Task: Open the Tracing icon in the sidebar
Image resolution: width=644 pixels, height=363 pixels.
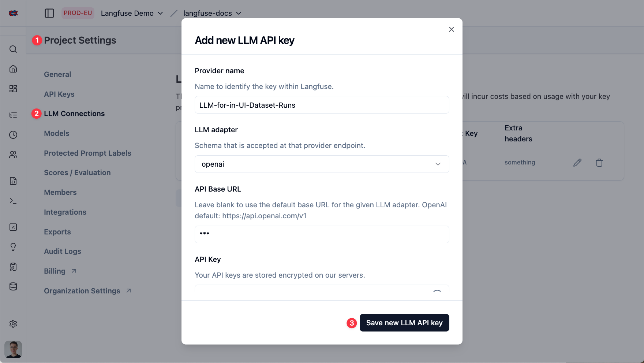Action: [x=13, y=115]
